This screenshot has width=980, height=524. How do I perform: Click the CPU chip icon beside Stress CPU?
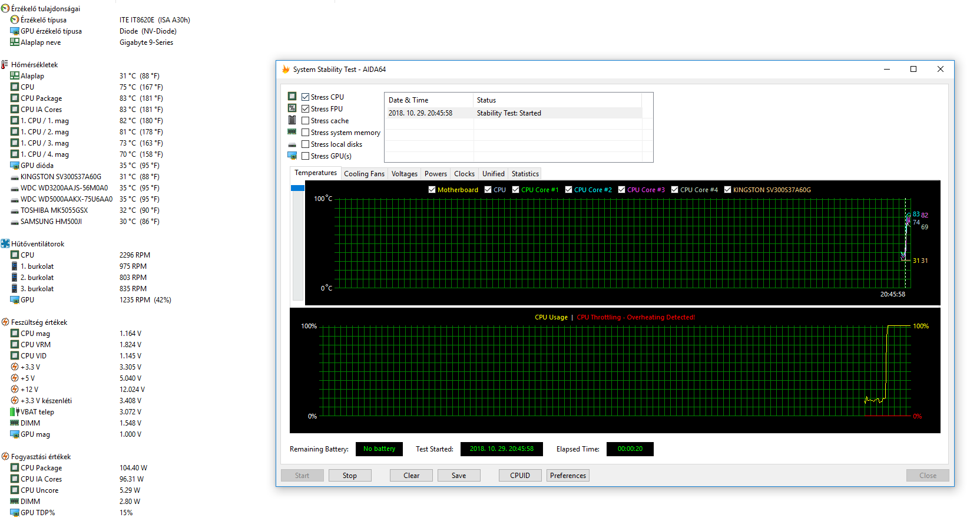coord(292,96)
